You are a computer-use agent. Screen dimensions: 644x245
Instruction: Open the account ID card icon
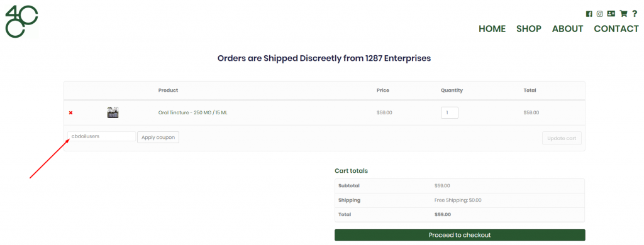(x=611, y=14)
